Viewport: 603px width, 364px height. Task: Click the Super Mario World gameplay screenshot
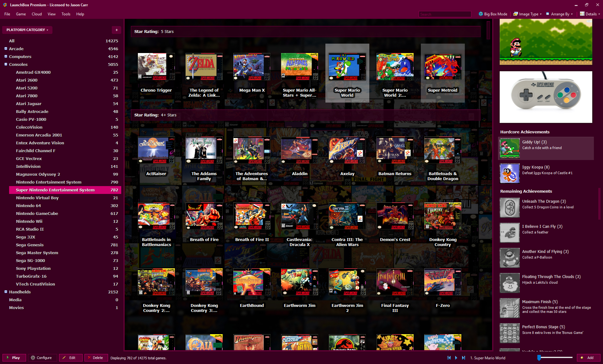(x=546, y=42)
